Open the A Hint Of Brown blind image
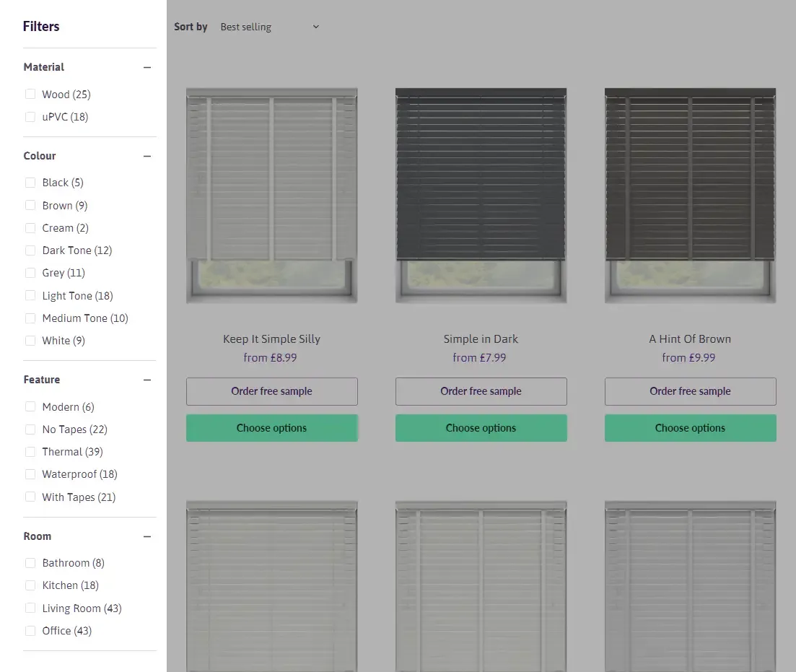796x672 pixels. (x=690, y=196)
